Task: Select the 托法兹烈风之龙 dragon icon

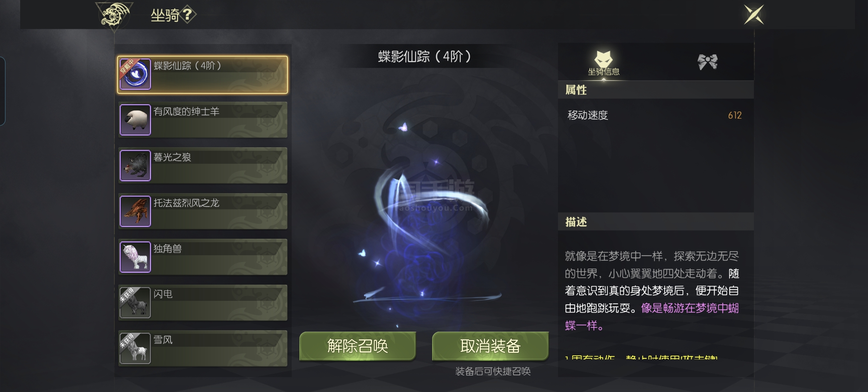Action: point(135,211)
